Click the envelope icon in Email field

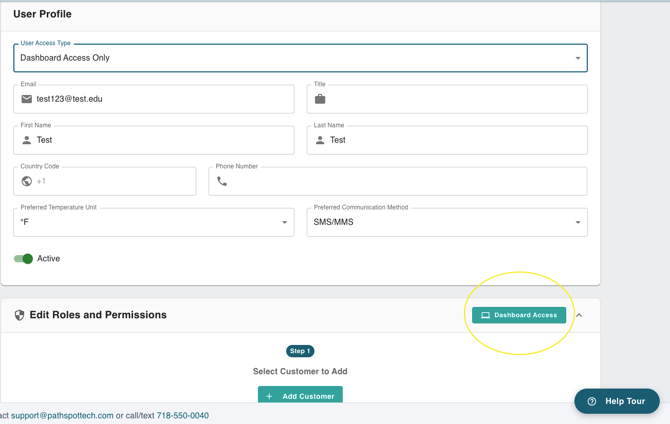pyautogui.click(x=27, y=99)
